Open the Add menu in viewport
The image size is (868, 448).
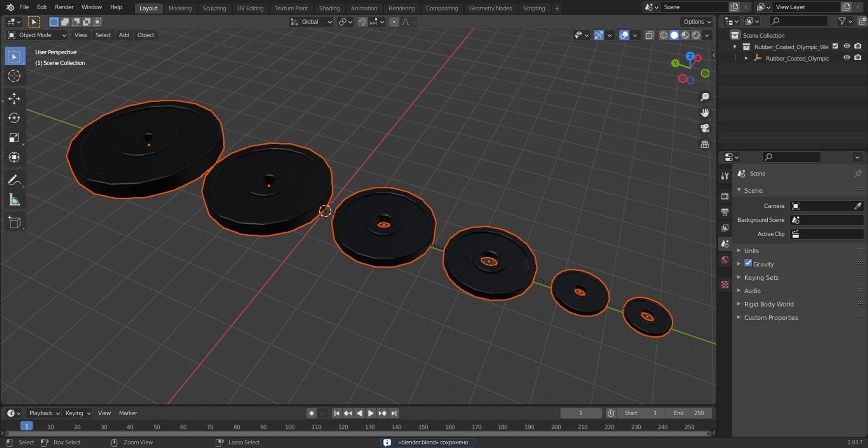click(x=124, y=35)
